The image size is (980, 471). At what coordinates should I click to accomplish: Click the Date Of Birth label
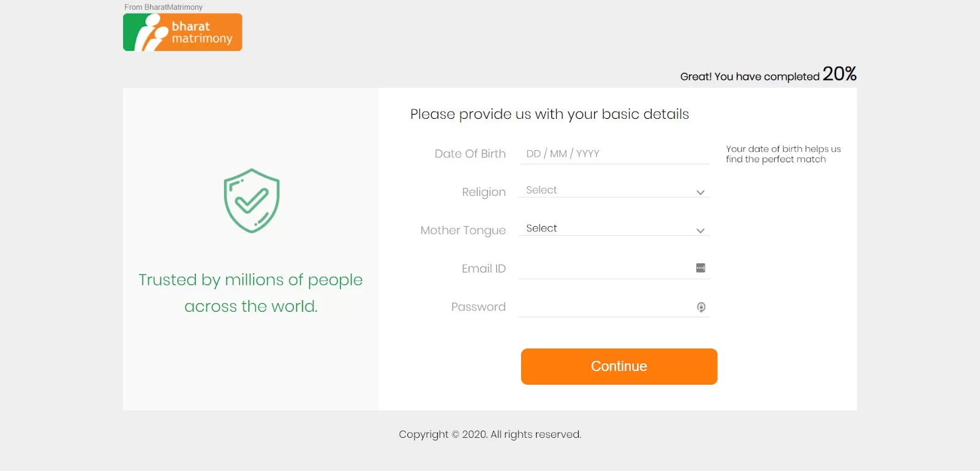click(x=470, y=154)
